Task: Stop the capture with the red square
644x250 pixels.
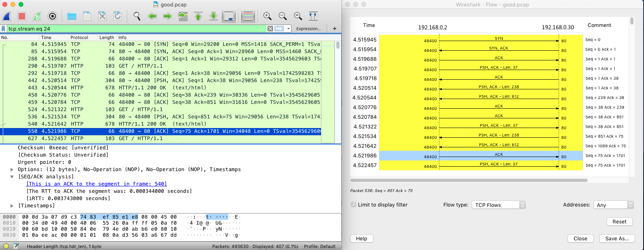Action: pos(22,16)
